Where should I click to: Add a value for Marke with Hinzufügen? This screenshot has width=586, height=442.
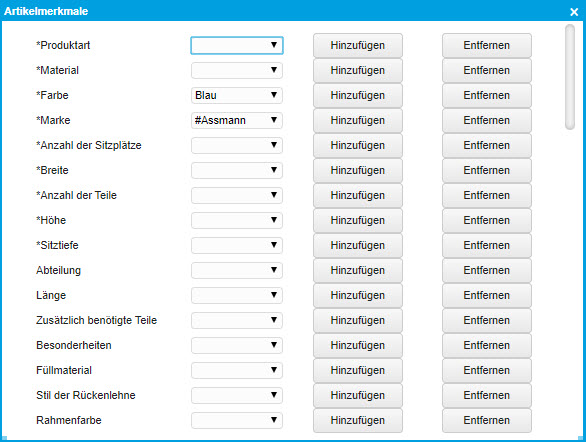pyautogui.click(x=358, y=120)
